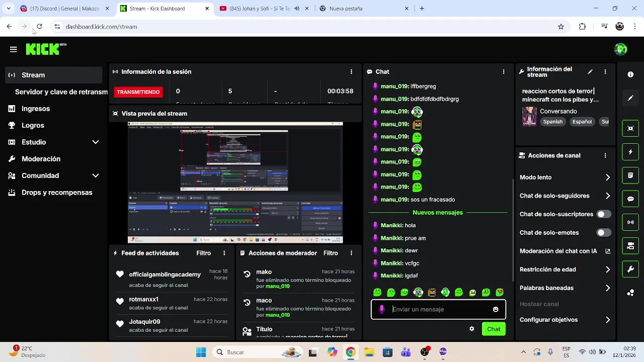Toggle Chat de solo-suscriptores
Image resolution: width=644 pixels, height=362 pixels.
[x=603, y=214]
